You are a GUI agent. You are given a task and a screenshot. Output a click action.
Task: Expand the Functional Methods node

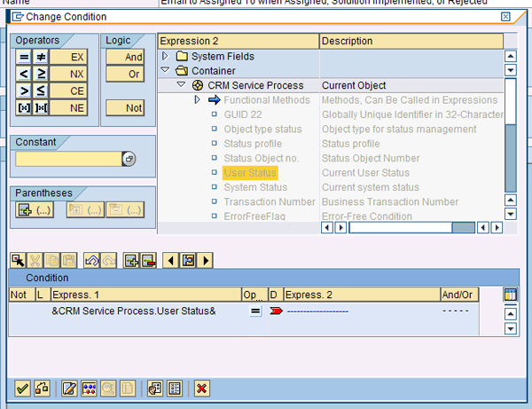198,100
